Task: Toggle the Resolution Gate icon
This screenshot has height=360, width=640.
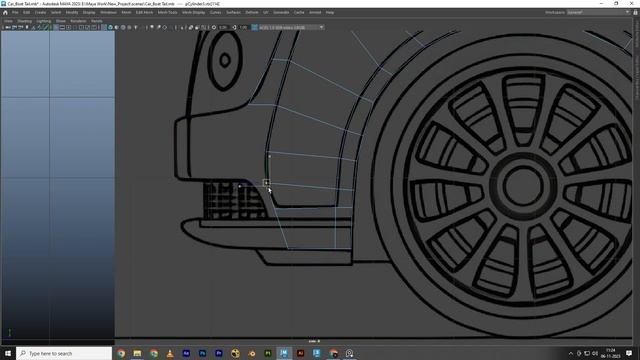Action: click(x=69, y=27)
